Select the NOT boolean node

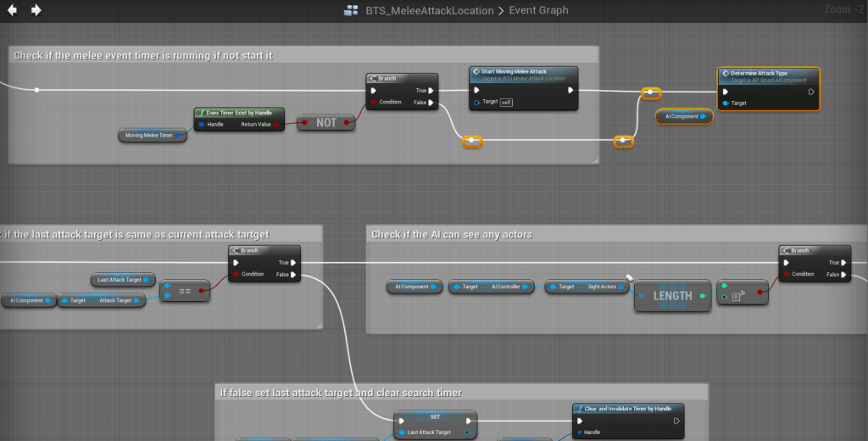326,123
